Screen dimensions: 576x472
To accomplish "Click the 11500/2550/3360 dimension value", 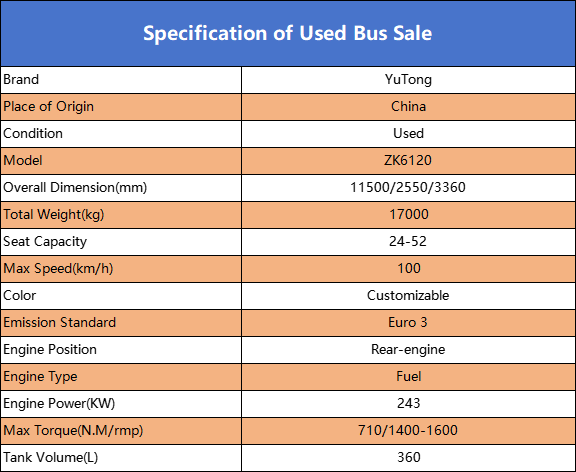I will click(408, 188).
